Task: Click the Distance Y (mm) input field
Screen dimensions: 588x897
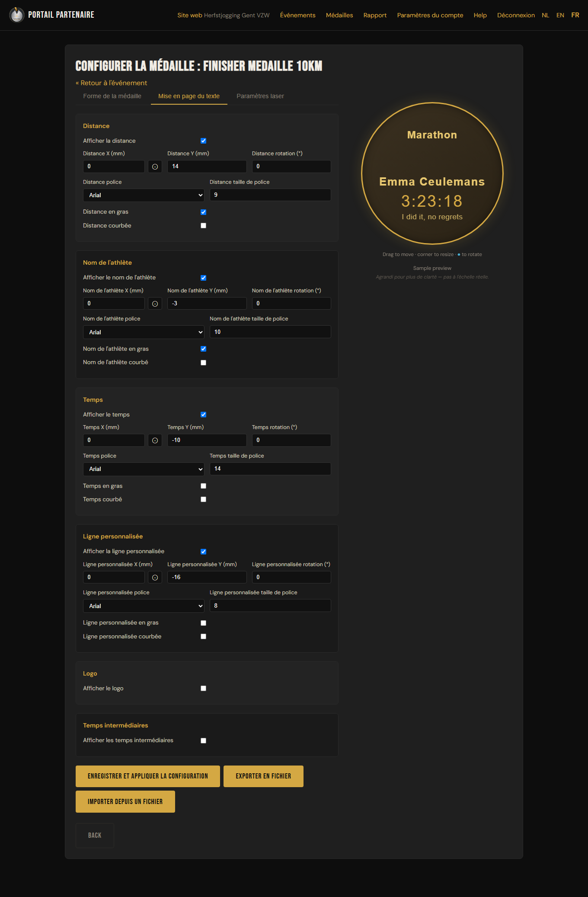Action: [x=207, y=167]
